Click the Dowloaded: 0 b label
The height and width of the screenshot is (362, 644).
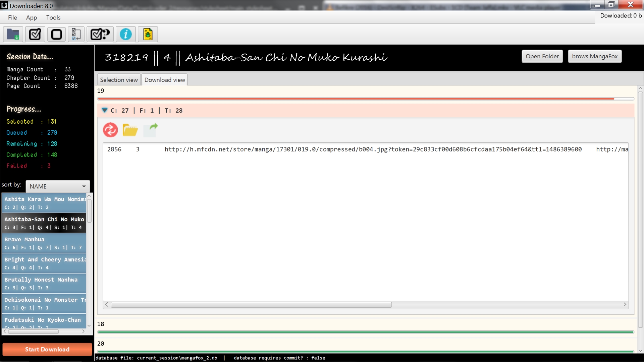coord(621,15)
